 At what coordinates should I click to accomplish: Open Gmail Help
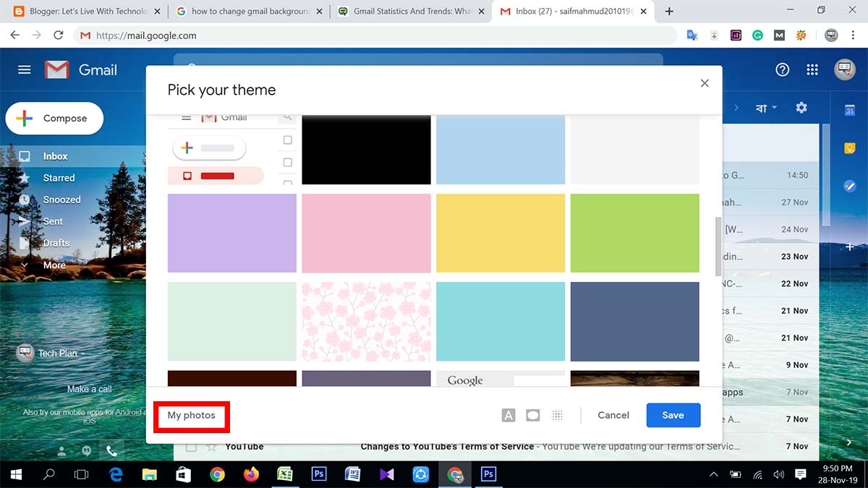pos(782,69)
